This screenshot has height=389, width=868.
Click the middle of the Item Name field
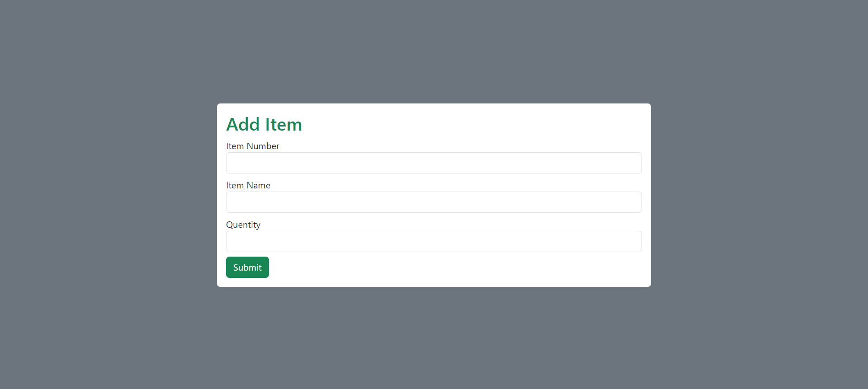[434, 202]
